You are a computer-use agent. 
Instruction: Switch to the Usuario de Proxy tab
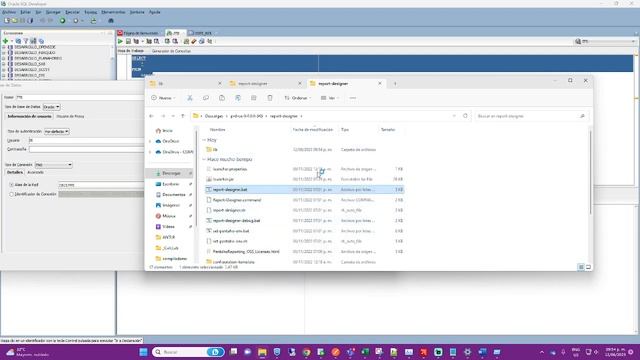click(x=70, y=116)
